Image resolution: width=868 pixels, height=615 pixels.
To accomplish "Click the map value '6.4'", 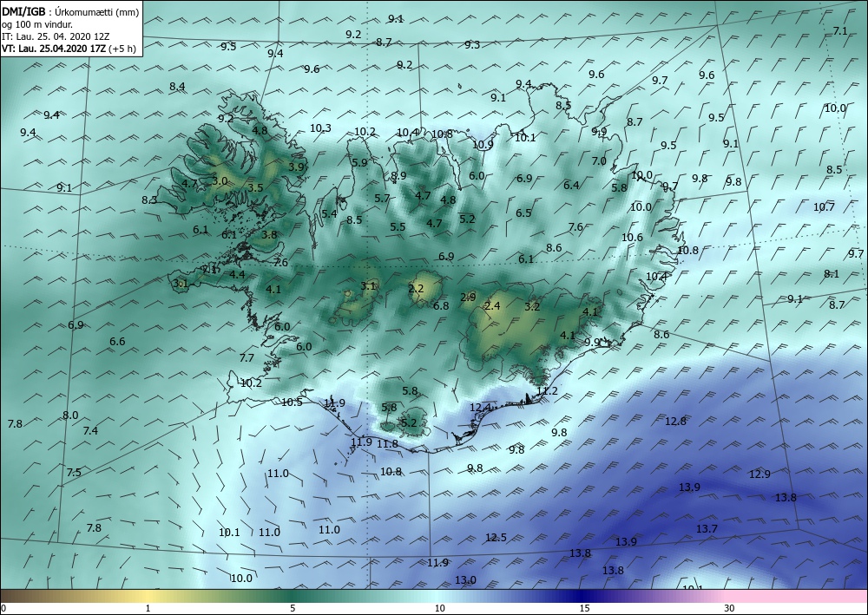I will 571,185.
